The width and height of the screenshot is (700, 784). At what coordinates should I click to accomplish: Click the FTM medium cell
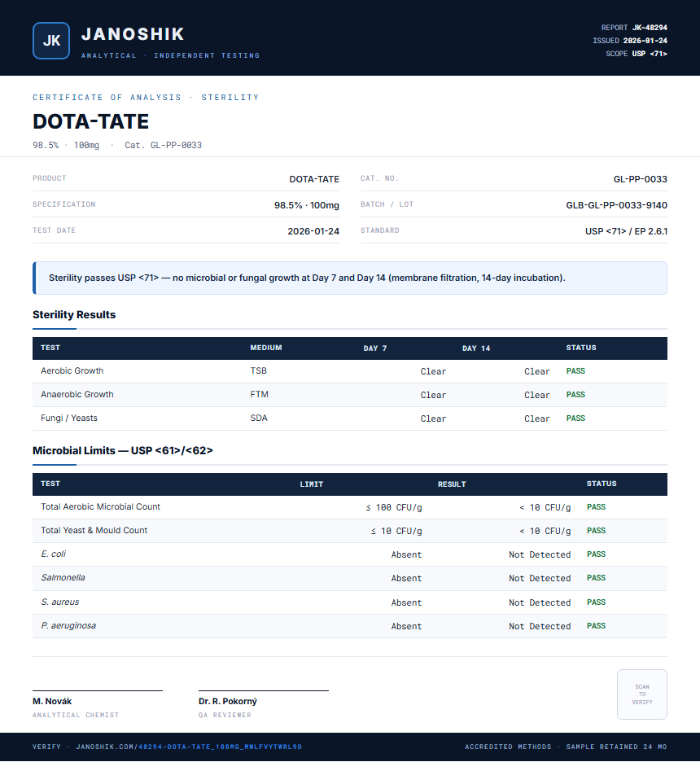tap(259, 395)
